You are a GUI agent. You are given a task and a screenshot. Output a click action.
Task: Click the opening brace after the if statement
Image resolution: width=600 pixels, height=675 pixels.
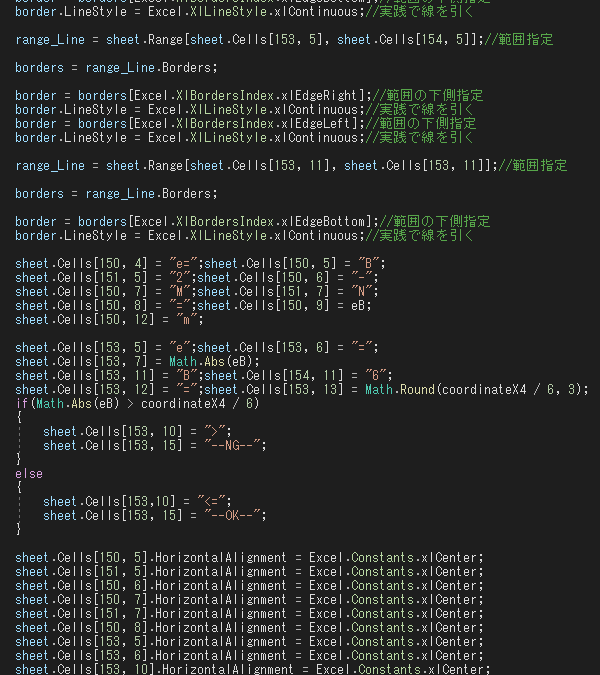(x=19, y=417)
